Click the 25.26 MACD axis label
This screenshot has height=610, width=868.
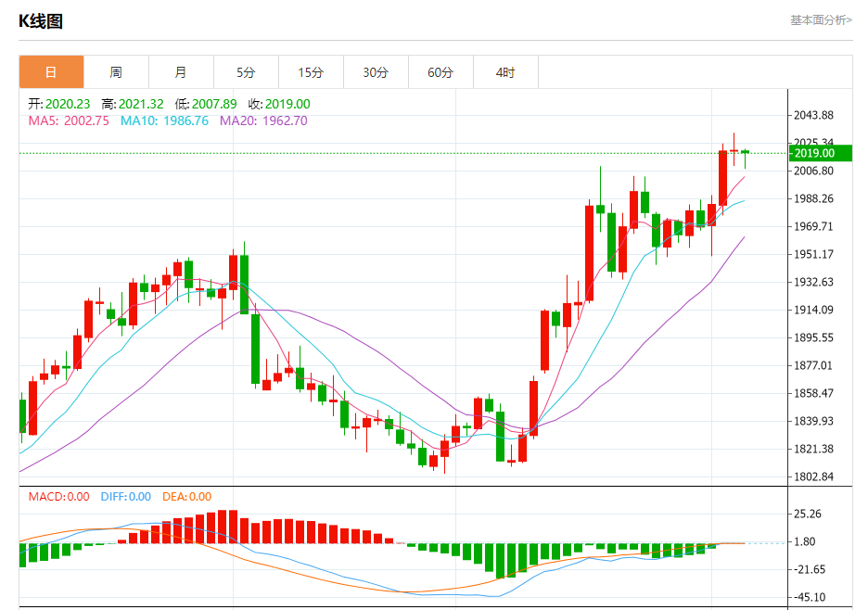click(x=808, y=515)
